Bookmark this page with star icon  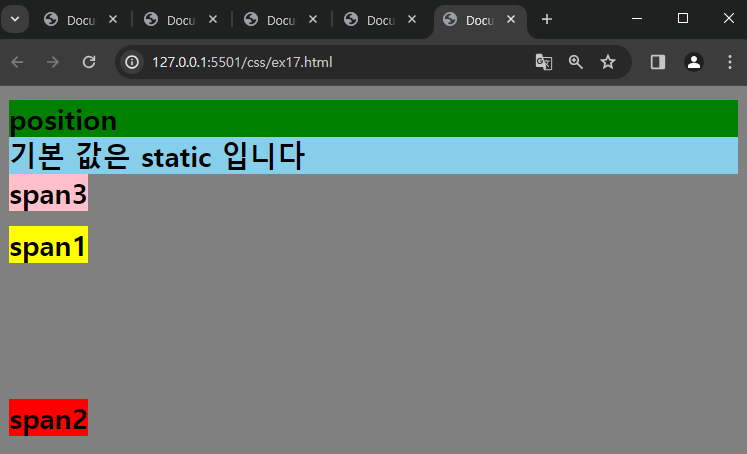click(x=608, y=62)
